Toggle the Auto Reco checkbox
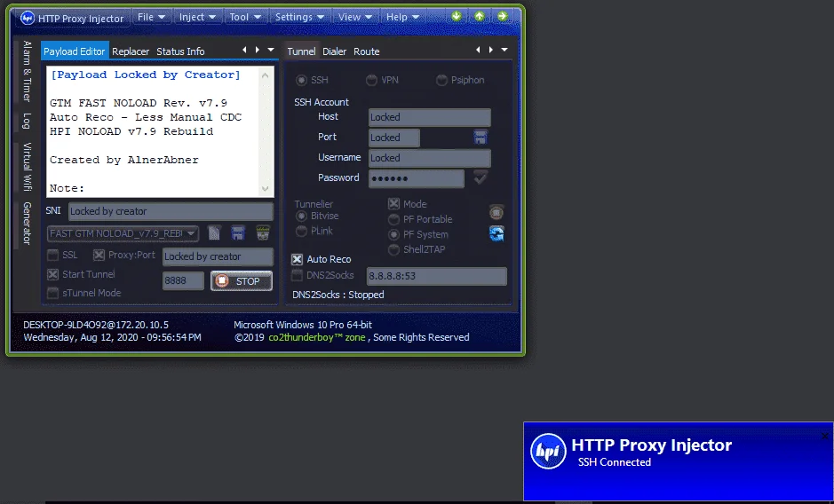This screenshot has height=504, width=834. click(x=298, y=259)
